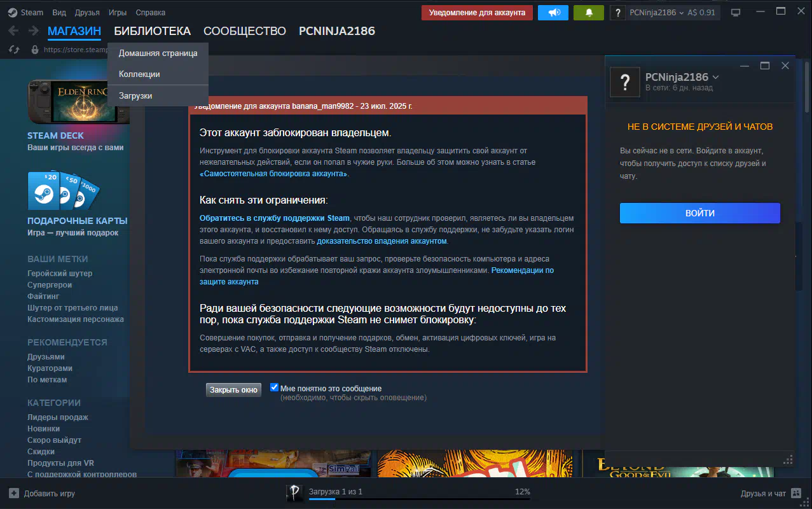Choose Коллекции from the library dropdown
812x509 pixels.
pyautogui.click(x=158, y=74)
